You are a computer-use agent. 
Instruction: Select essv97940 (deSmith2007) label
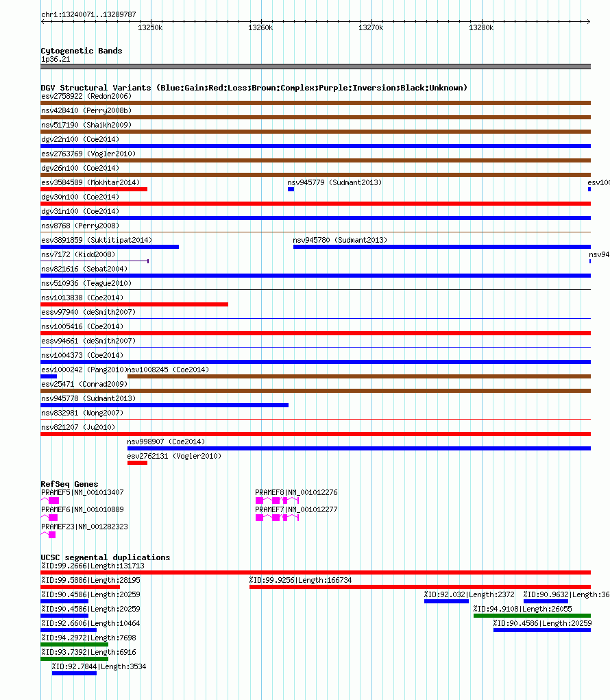[88, 312]
